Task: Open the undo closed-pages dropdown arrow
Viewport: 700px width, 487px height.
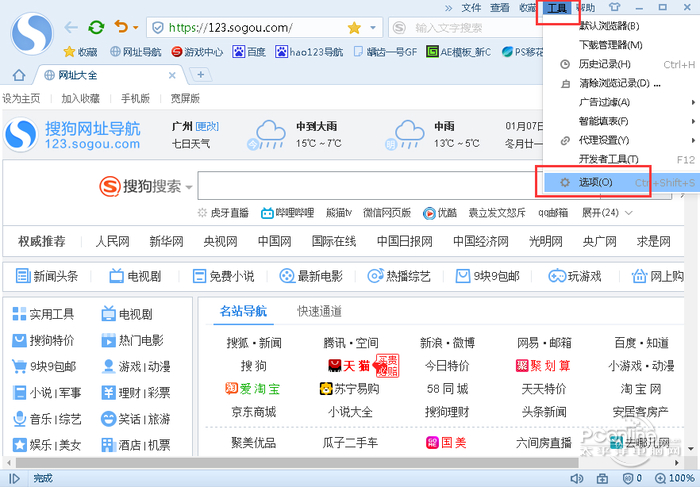Action: (135, 28)
